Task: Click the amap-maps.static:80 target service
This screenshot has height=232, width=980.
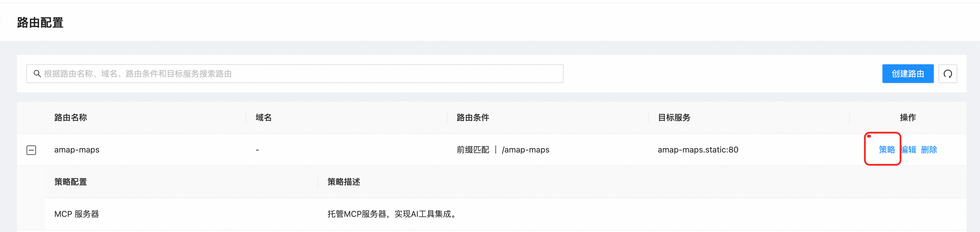Action: (x=698, y=150)
